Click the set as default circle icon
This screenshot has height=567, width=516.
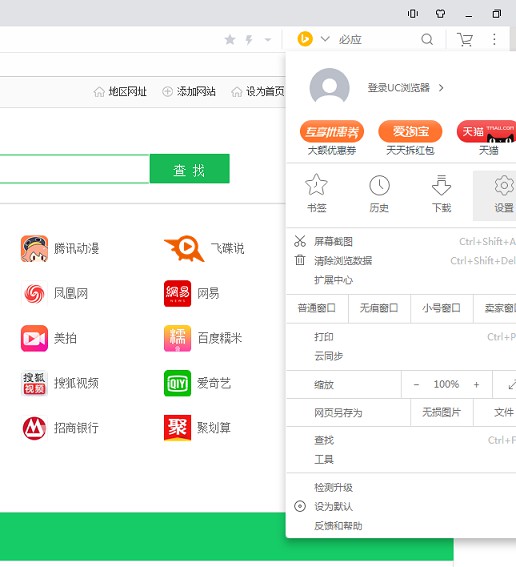300,506
